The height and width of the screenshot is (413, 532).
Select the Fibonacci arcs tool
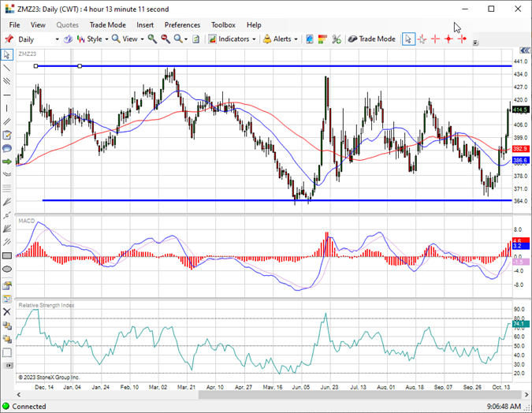tap(7, 174)
